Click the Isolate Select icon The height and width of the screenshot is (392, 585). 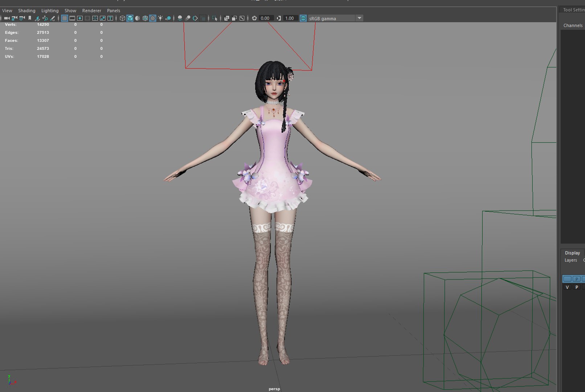click(214, 18)
